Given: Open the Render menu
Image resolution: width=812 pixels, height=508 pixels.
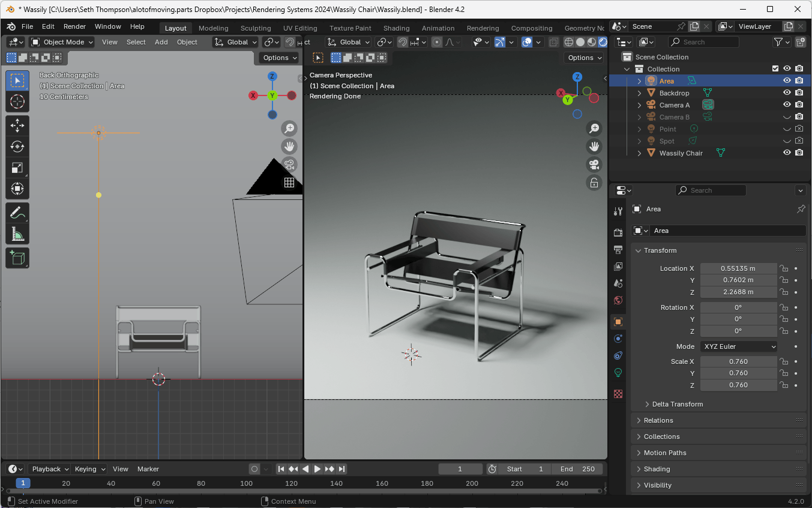Looking at the screenshot, I should pos(74,26).
